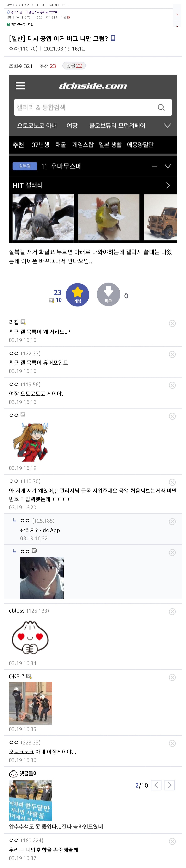Open the parrot HIT gallery thumbnail
This screenshot has height=868, width=186.
click(x=109, y=217)
